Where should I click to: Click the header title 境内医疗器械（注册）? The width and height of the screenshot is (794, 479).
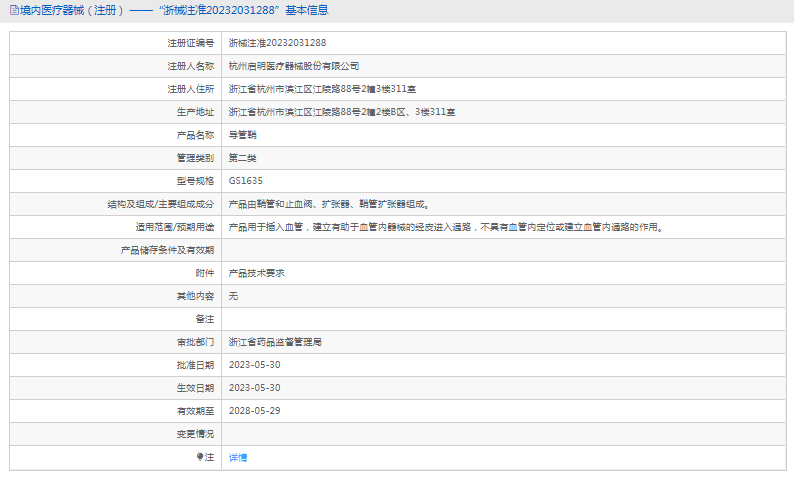point(72,10)
